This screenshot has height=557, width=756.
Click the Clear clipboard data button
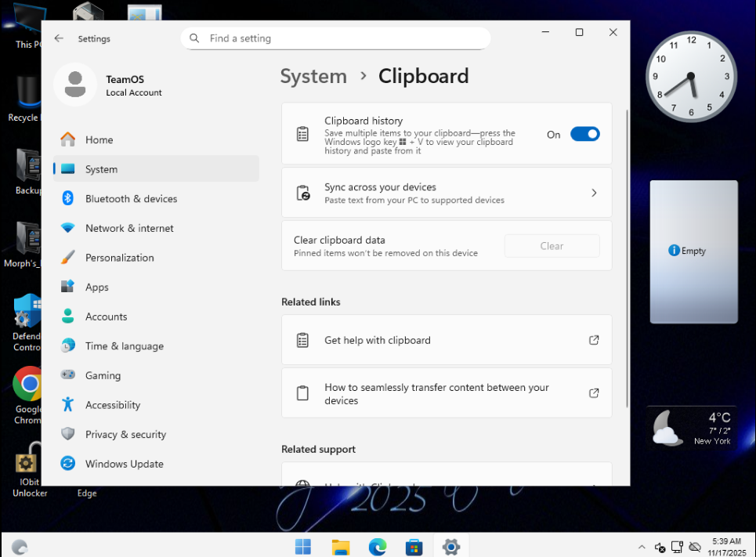click(x=552, y=246)
